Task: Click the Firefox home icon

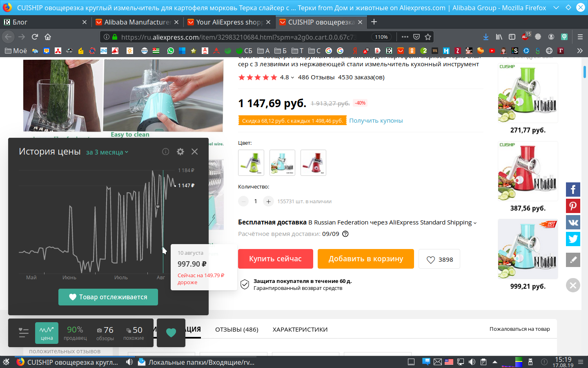Action: point(48,37)
